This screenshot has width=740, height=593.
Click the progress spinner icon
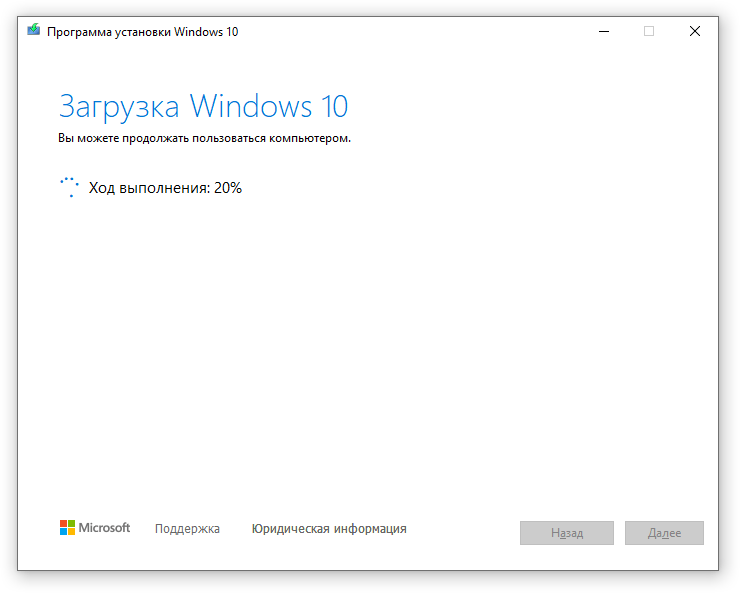point(69,187)
